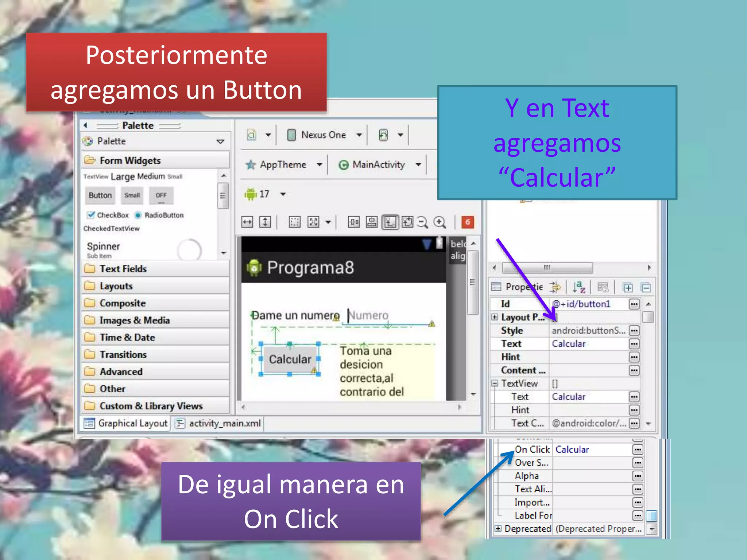Click the MainActivity class icon
Image resolution: width=747 pixels, height=560 pixels.
[344, 165]
